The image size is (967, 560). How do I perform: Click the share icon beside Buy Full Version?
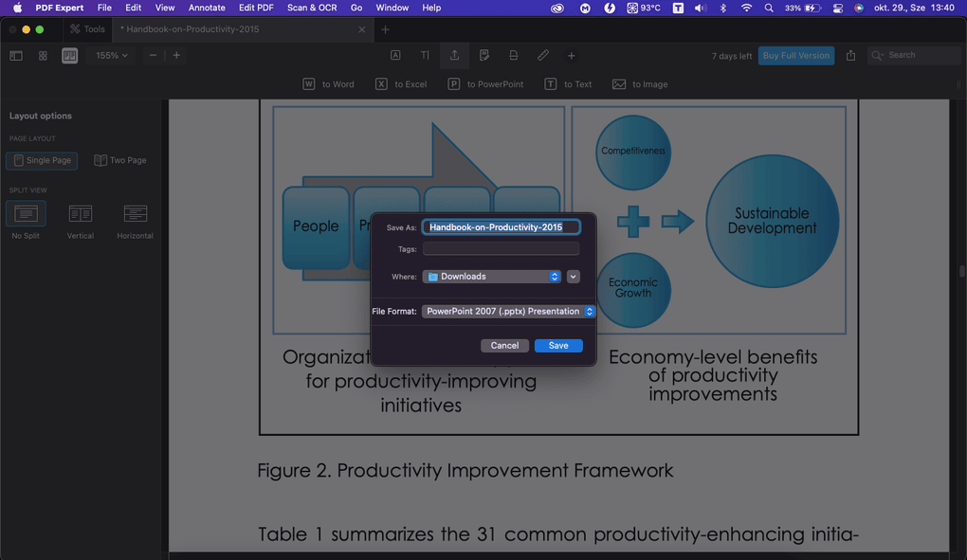tap(850, 56)
